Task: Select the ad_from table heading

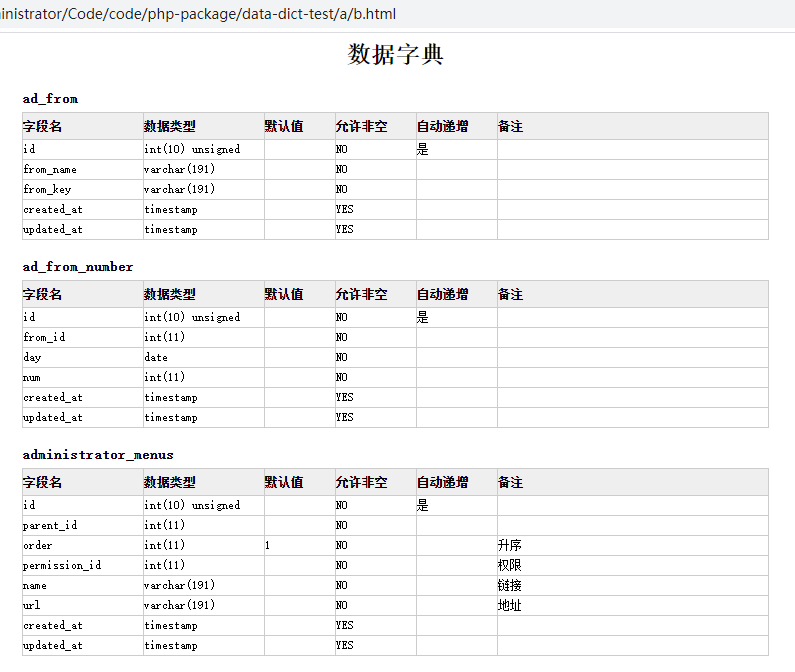Action: (x=50, y=99)
